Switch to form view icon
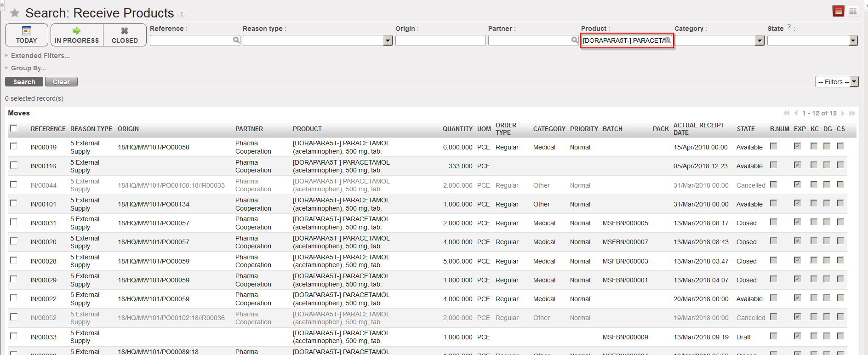The height and width of the screenshot is (355, 868). click(x=853, y=11)
